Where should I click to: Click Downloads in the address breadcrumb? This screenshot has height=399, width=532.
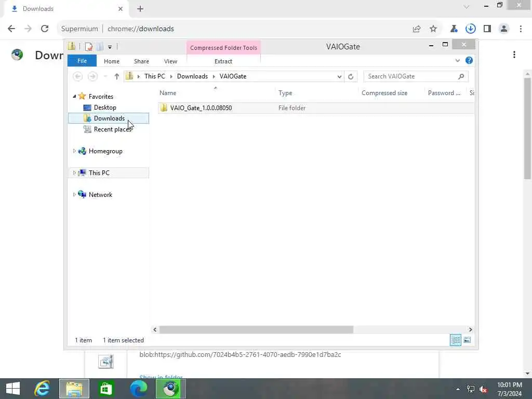pos(192,76)
